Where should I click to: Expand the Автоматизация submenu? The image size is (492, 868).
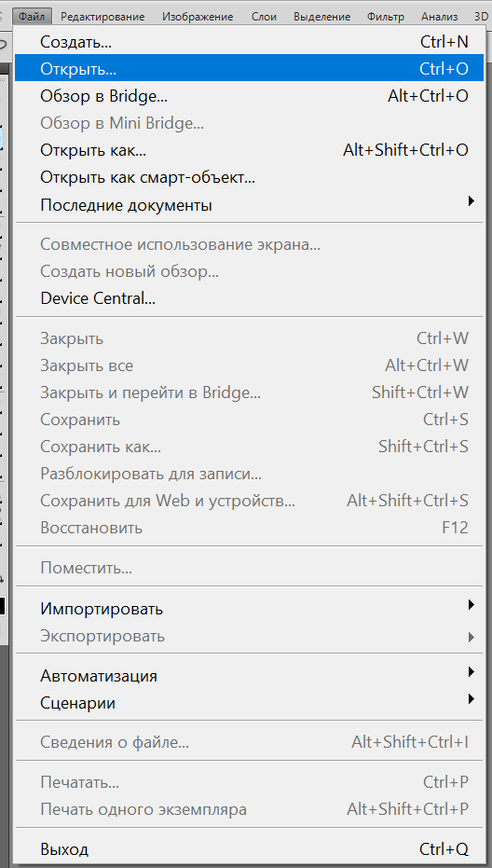(249, 676)
